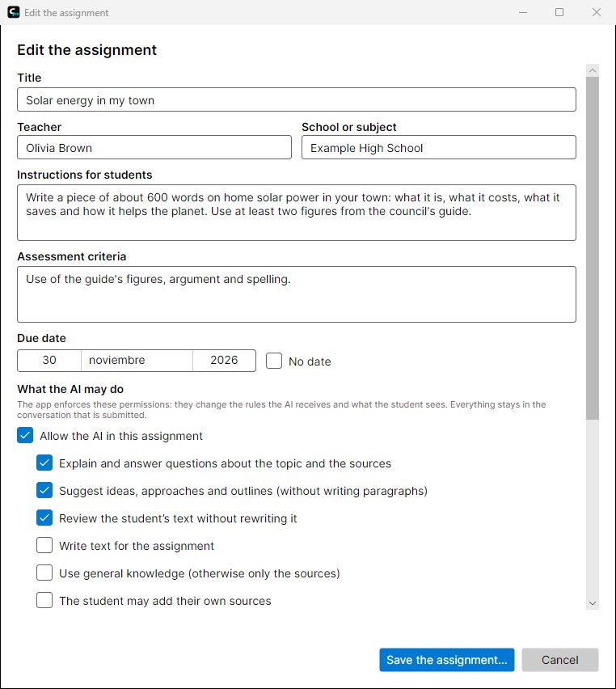Minimize the Edit the assignment window

point(523,12)
